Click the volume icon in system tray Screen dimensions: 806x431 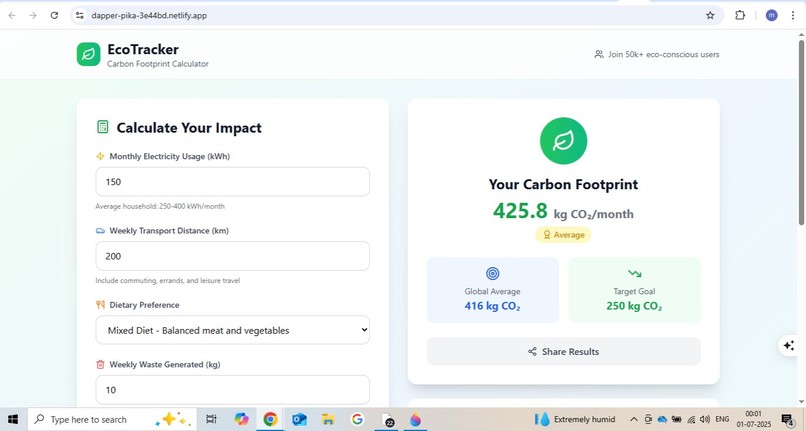tap(705, 420)
